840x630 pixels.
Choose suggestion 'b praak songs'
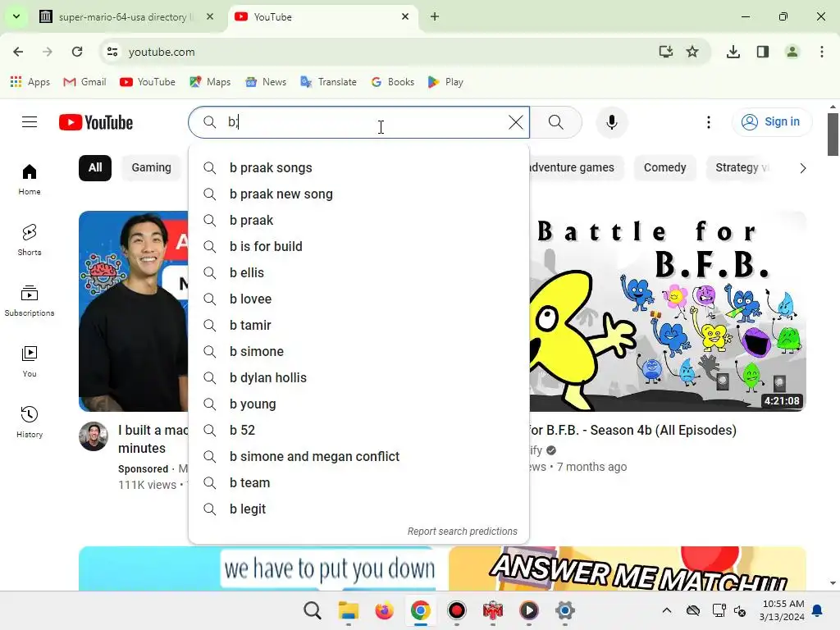[x=358, y=167]
